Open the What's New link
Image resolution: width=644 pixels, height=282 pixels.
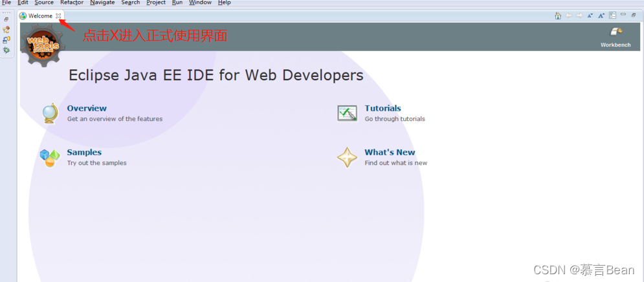(390, 152)
